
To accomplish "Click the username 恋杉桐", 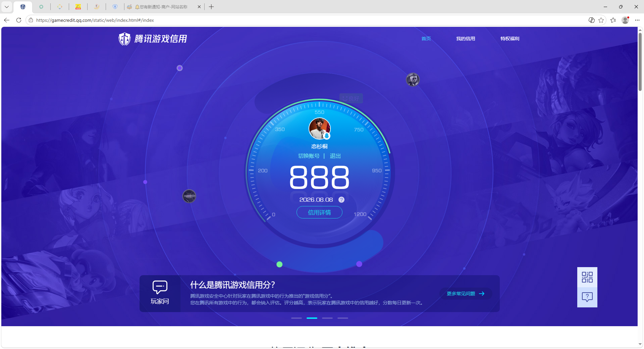I will (319, 147).
